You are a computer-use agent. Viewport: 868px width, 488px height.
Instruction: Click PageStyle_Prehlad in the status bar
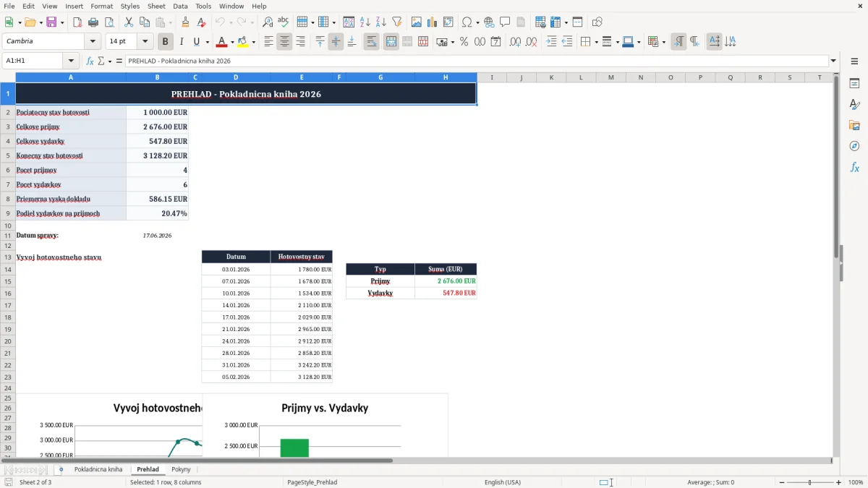pyautogui.click(x=312, y=482)
